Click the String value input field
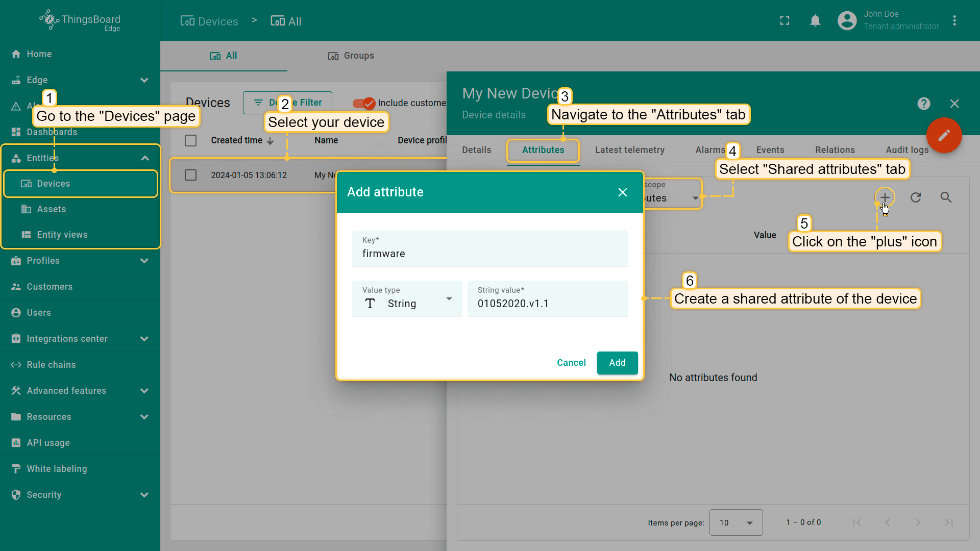This screenshot has height=551, width=980. tap(547, 298)
